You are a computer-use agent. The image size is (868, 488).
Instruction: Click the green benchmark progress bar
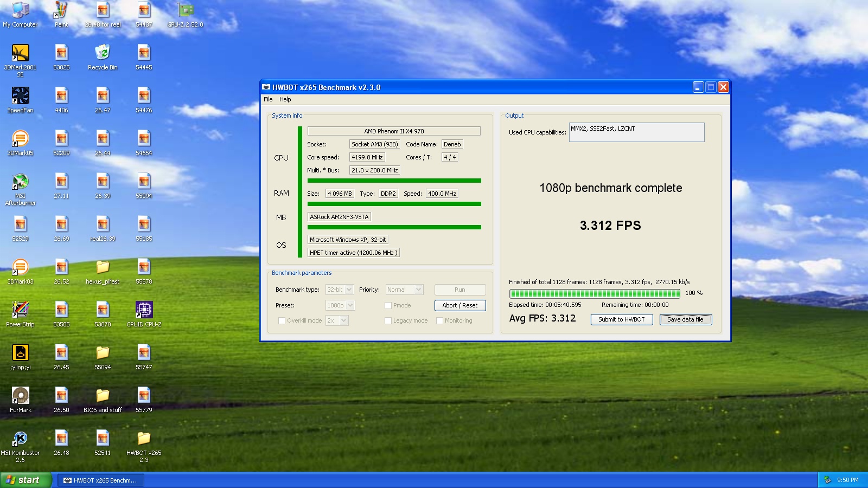coord(595,293)
